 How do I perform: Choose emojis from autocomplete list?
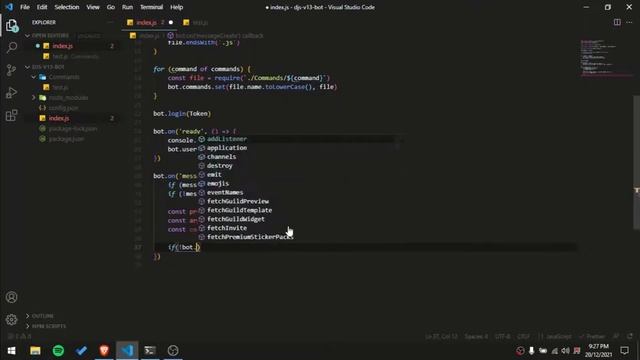click(300, 184)
